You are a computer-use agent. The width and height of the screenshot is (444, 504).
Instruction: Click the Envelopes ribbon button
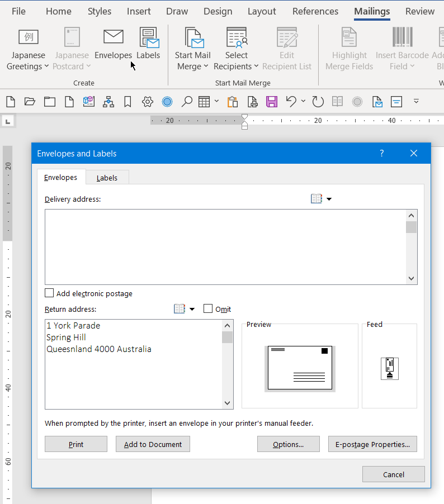(114, 44)
